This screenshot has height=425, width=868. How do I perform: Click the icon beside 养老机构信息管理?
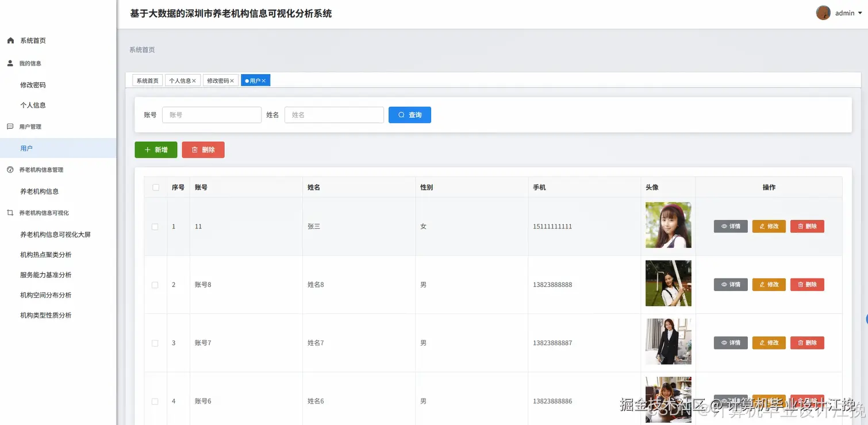pos(10,170)
